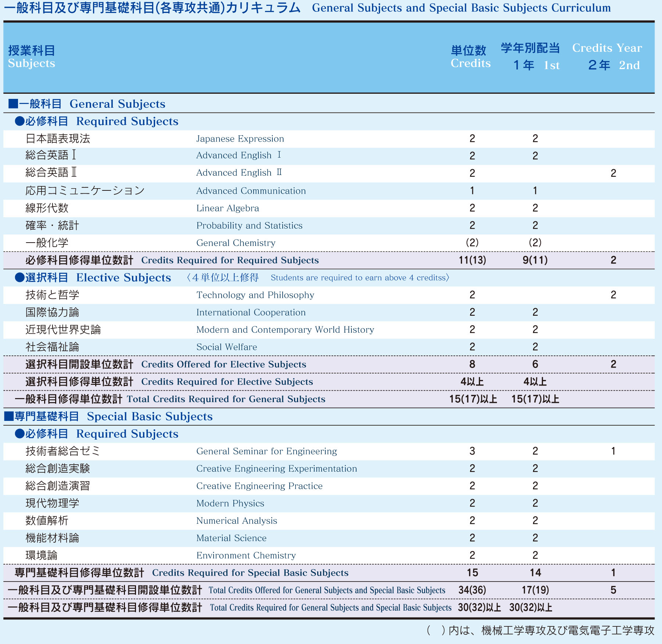Click 'Creative Engineering Practice' subject
Viewport: 662px width, 644px height.
pos(260,486)
